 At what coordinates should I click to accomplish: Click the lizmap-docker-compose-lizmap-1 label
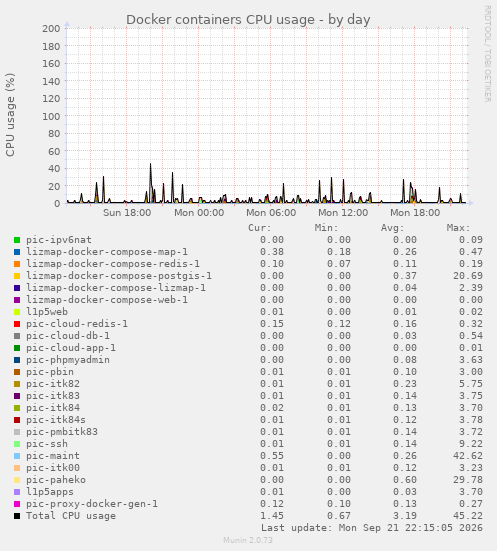click(x=116, y=288)
